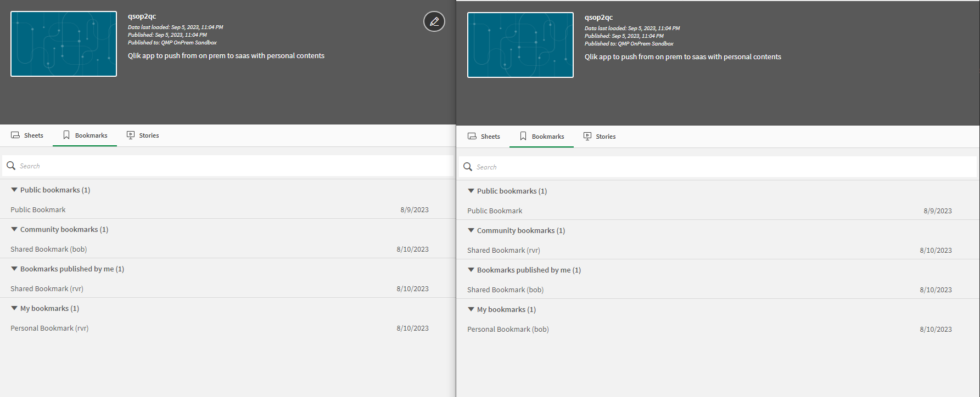The height and width of the screenshot is (397, 980).
Task: Click the app description text in left window
Action: point(226,55)
